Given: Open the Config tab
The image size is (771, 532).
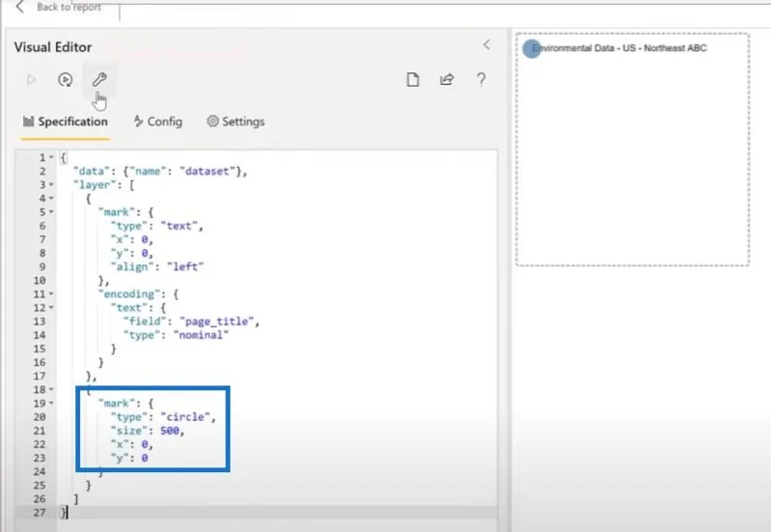Looking at the screenshot, I should (x=158, y=121).
